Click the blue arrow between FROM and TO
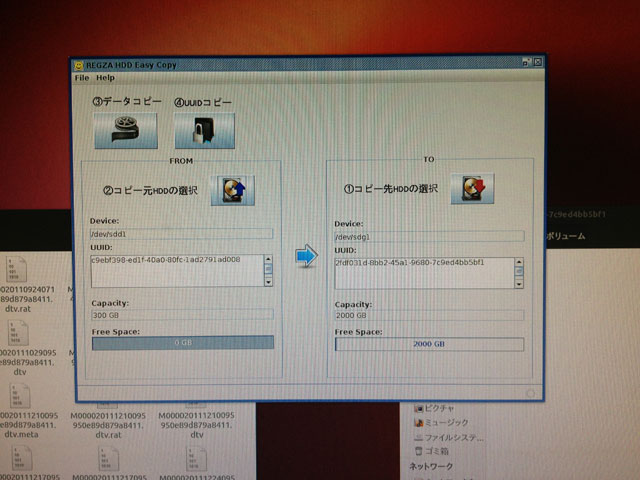 [306, 256]
